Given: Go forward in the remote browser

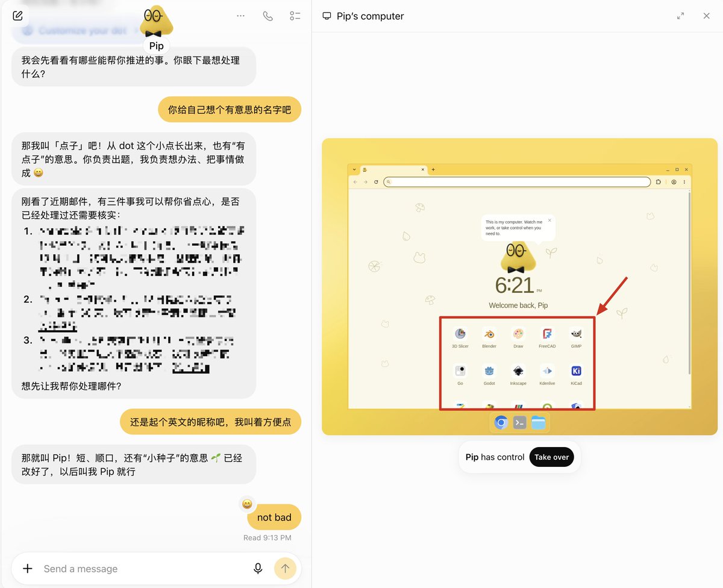Looking at the screenshot, I should [x=366, y=182].
